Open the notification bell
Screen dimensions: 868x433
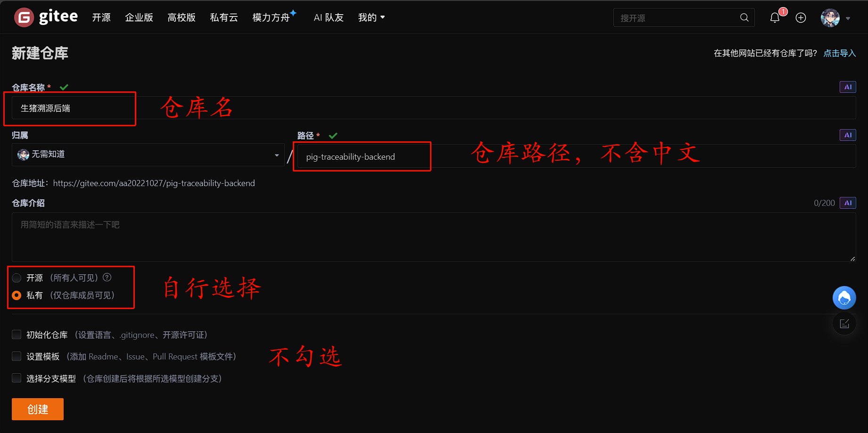(x=775, y=18)
